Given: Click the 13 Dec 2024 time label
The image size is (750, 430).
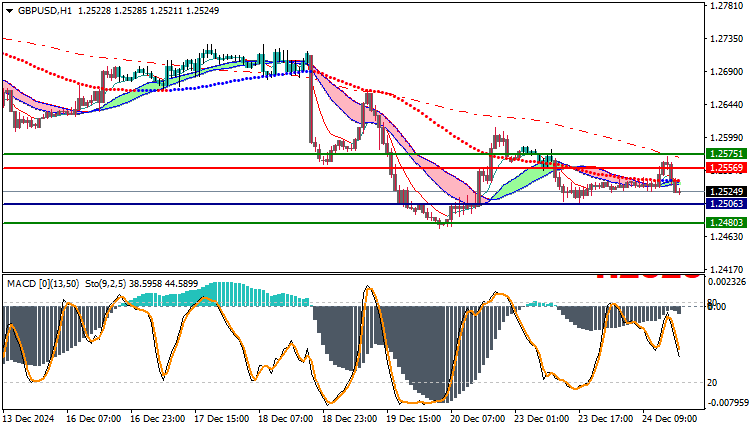Looking at the screenshot, I should (29, 419).
